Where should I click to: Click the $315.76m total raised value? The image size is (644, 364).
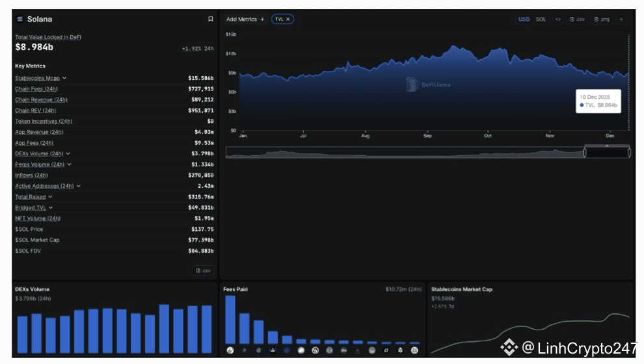click(x=201, y=197)
